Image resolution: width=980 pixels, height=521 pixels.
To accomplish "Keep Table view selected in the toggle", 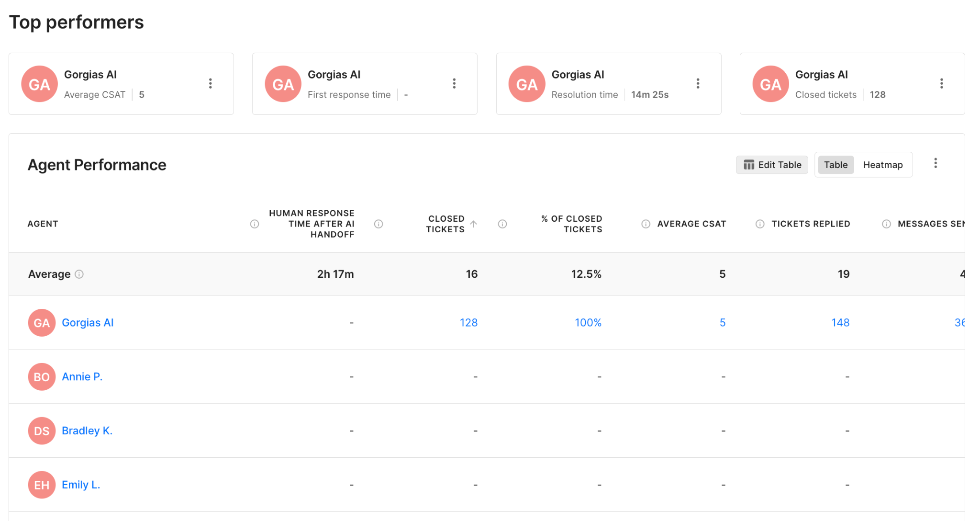I will (x=835, y=165).
